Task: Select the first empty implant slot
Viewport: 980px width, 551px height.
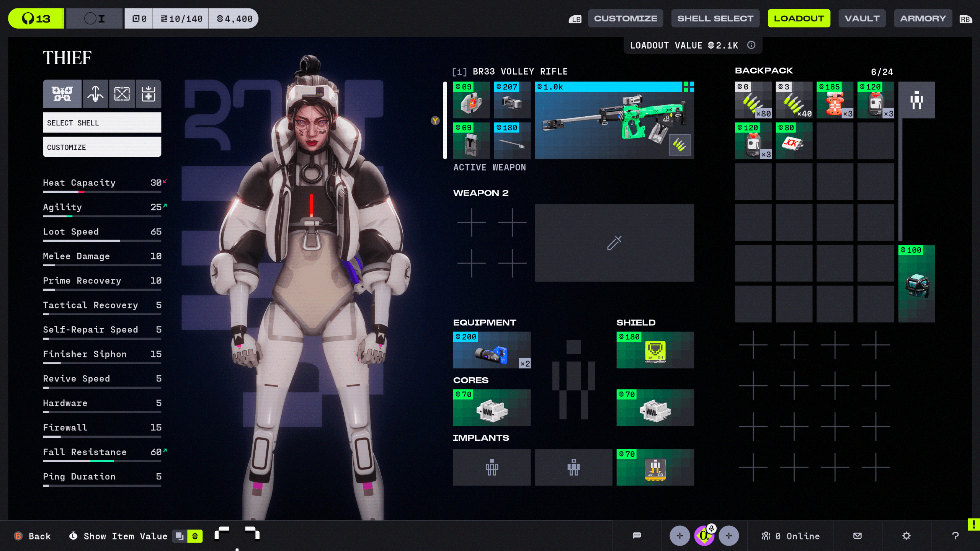Action: click(x=492, y=467)
